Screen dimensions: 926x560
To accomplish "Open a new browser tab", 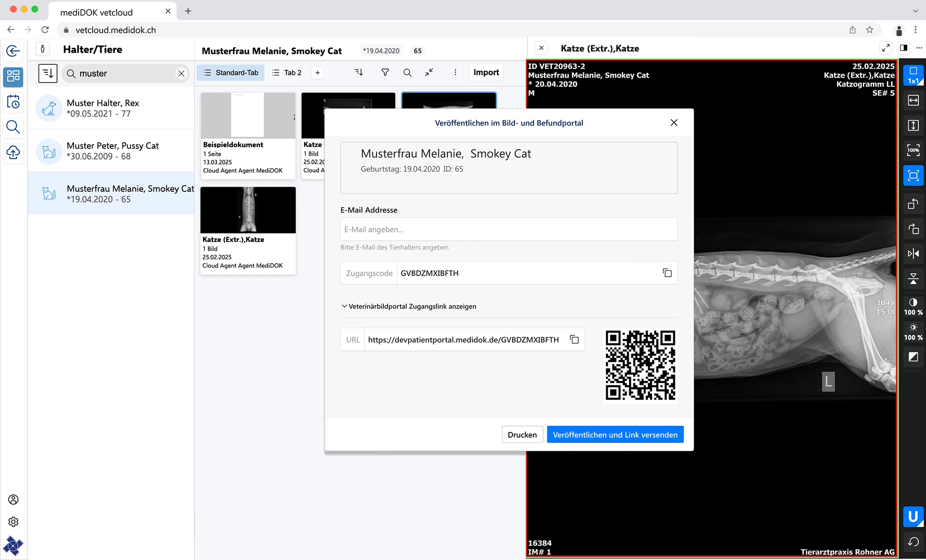I will [x=188, y=11].
